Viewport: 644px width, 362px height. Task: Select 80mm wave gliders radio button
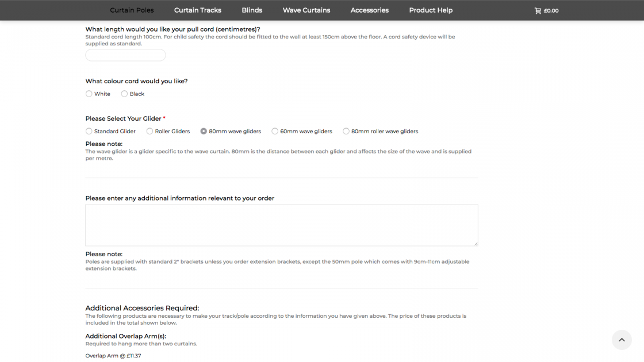click(204, 131)
